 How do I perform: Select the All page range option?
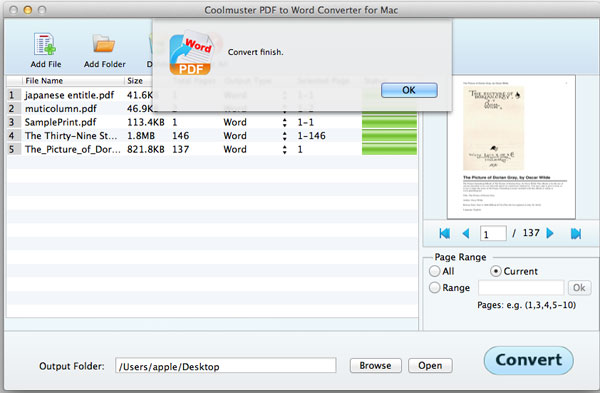click(x=434, y=271)
